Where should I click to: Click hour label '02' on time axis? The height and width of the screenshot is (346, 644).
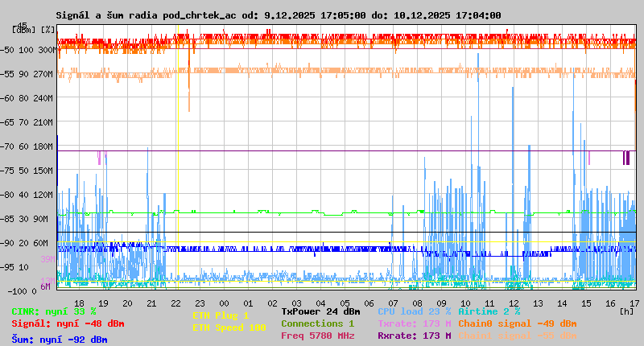(272, 303)
